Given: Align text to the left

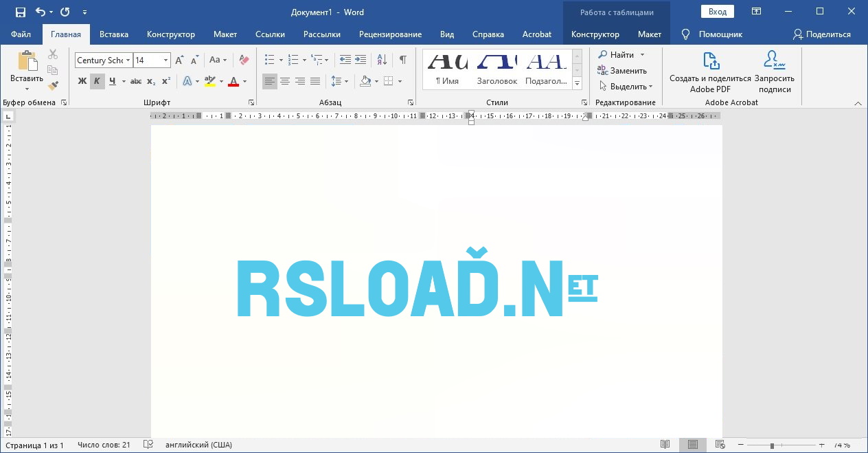Looking at the screenshot, I should coord(270,81).
